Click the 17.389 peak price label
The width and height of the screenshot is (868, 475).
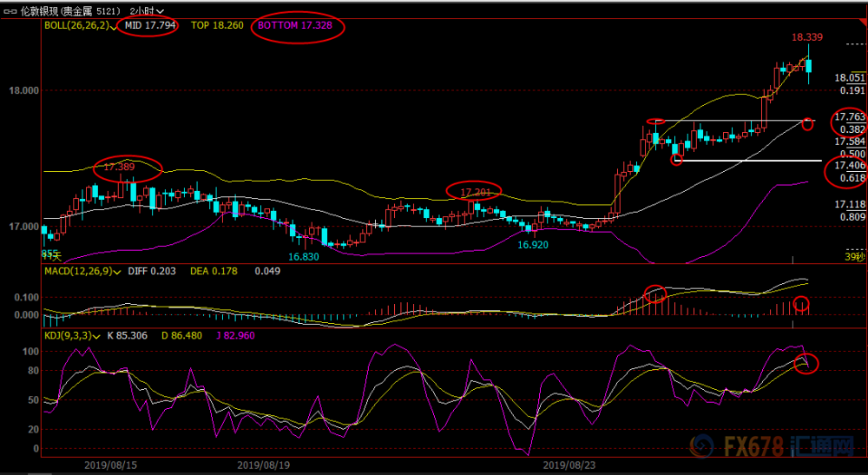tap(120, 167)
